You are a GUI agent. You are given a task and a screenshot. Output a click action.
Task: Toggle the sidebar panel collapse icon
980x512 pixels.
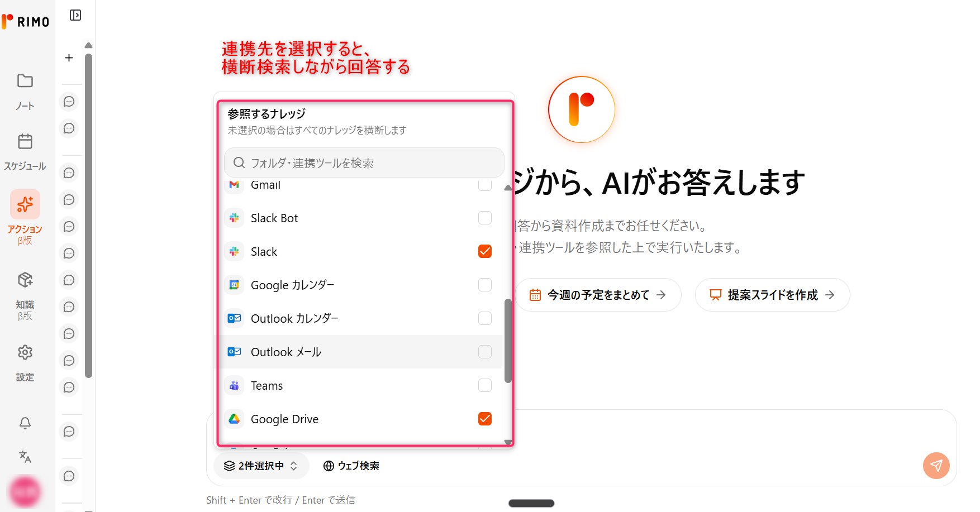(x=75, y=15)
